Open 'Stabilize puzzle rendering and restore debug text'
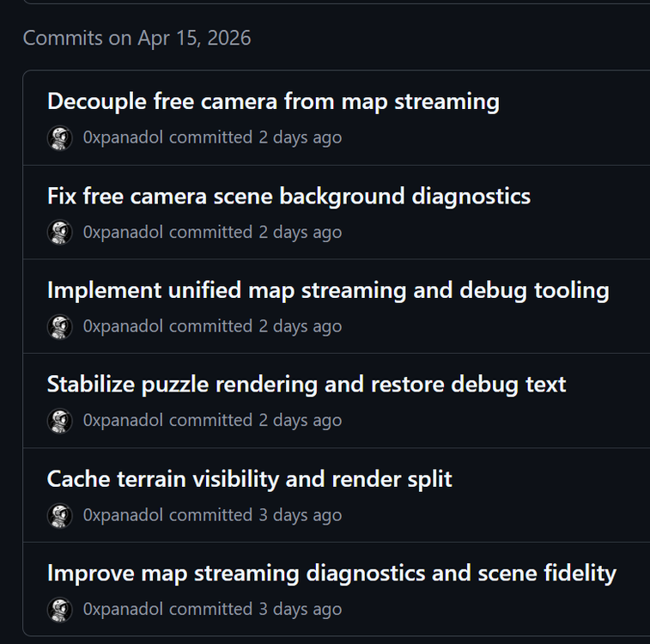Image resolution: width=650 pixels, height=644 pixels. (x=307, y=384)
